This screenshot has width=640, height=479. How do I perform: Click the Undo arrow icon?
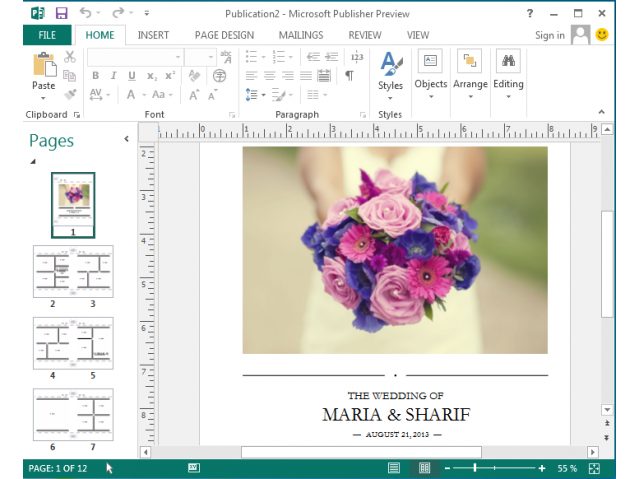coord(86,13)
